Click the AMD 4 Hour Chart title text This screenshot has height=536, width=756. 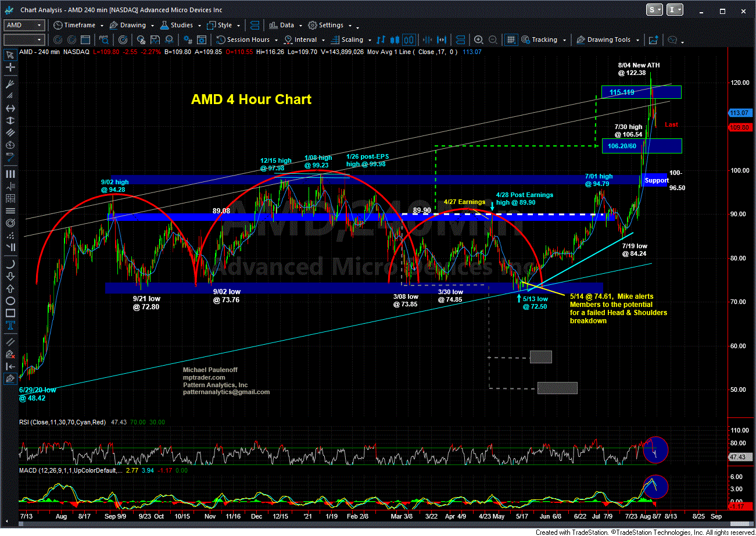(251, 99)
